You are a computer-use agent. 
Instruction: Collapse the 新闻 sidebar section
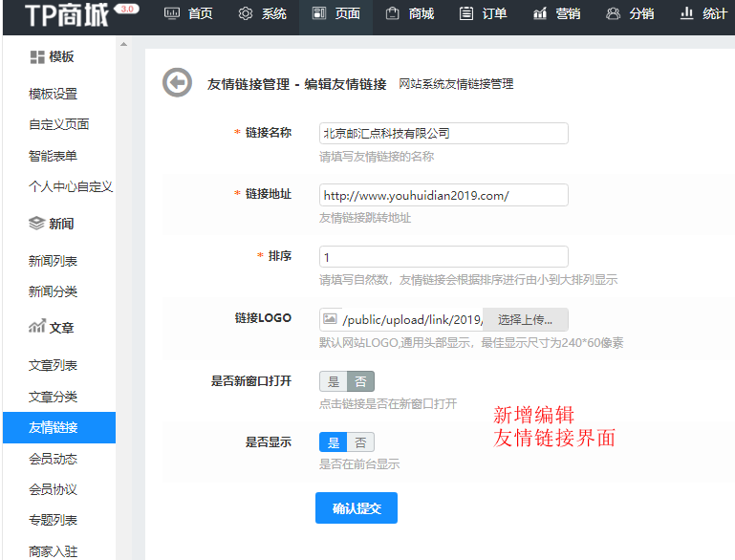tap(52, 224)
